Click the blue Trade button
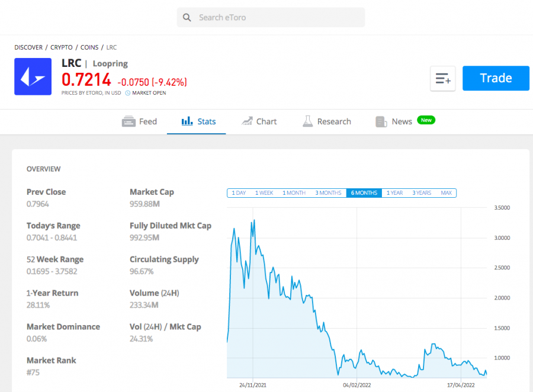The image size is (533, 392). [x=496, y=78]
